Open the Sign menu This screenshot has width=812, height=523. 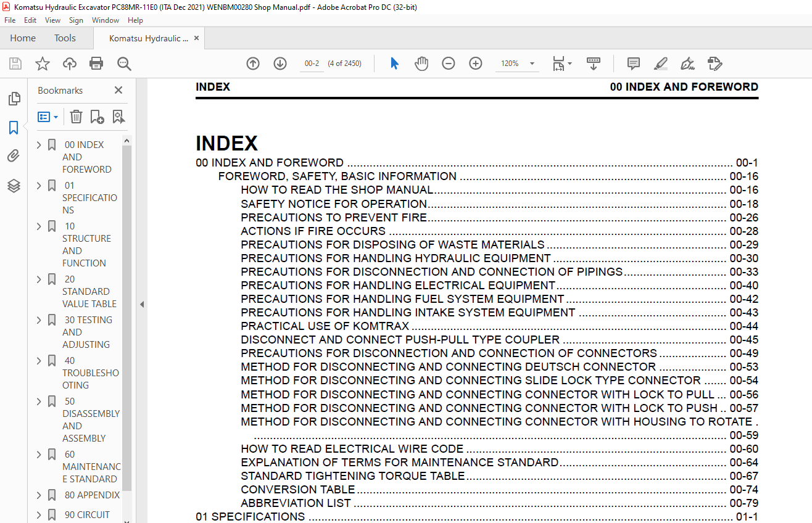(76, 20)
